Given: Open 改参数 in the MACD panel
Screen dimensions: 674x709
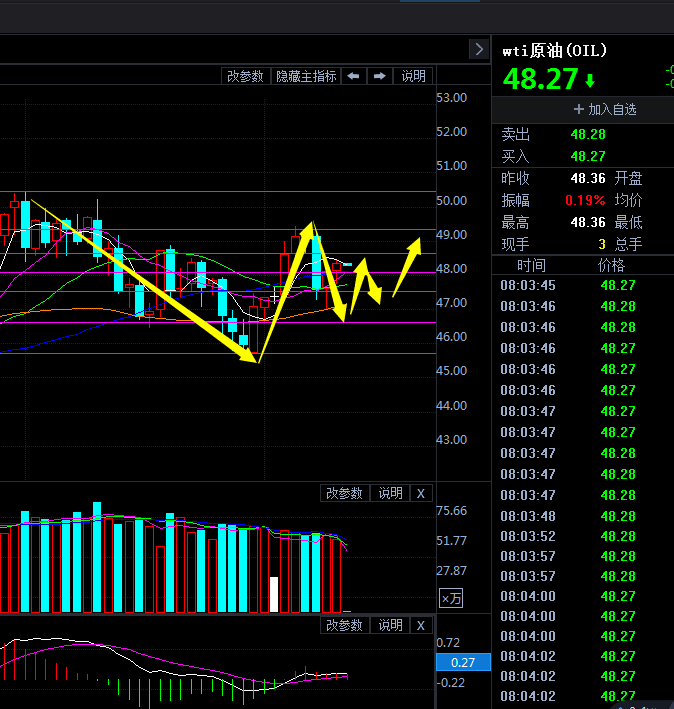Looking at the screenshot, I should [x=344, y=625].
